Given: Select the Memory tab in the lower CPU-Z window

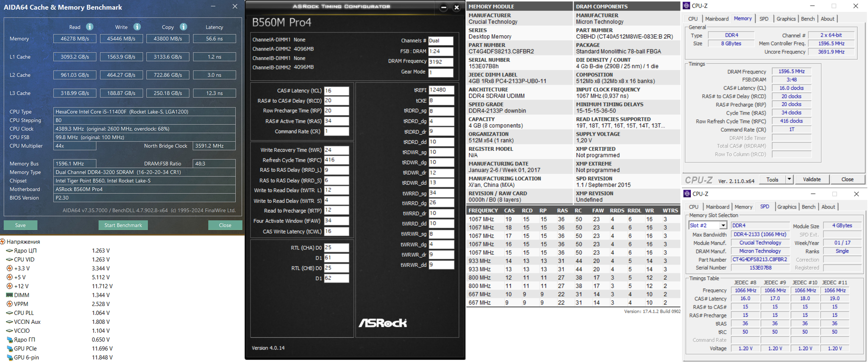Looking at the screenshot, I should click(x=743, y=207).
